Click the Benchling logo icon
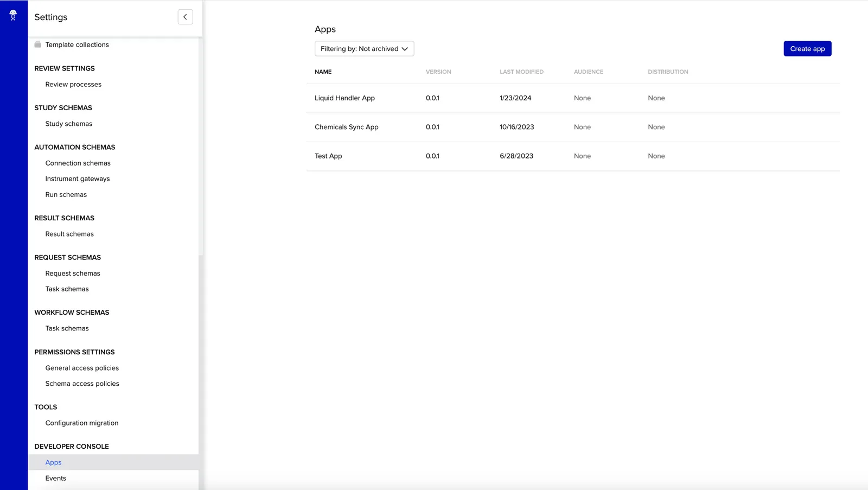868x490 pixels. (x=13, y=15)
